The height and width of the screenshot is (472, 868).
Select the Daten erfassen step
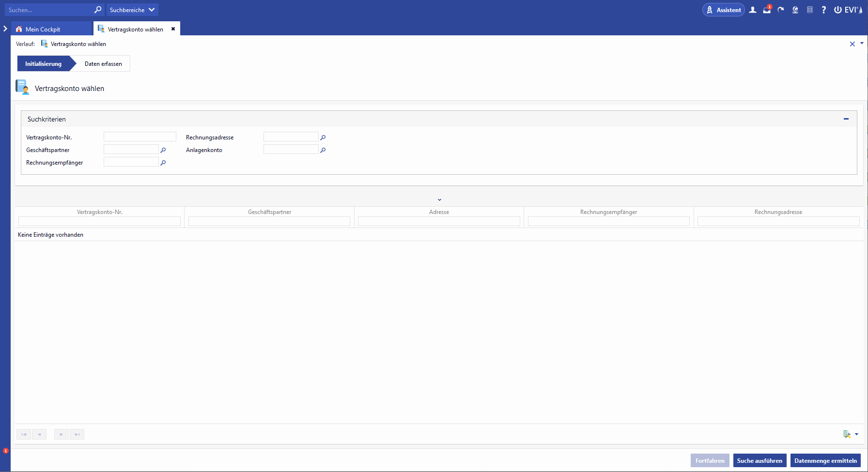coord(103,64)
